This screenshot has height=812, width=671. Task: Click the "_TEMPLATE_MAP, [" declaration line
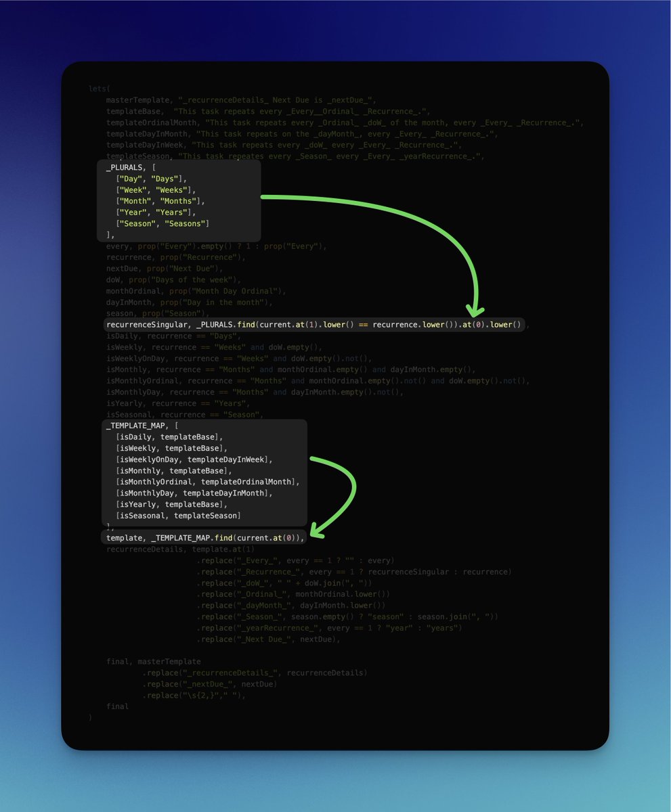coord(142,426)
